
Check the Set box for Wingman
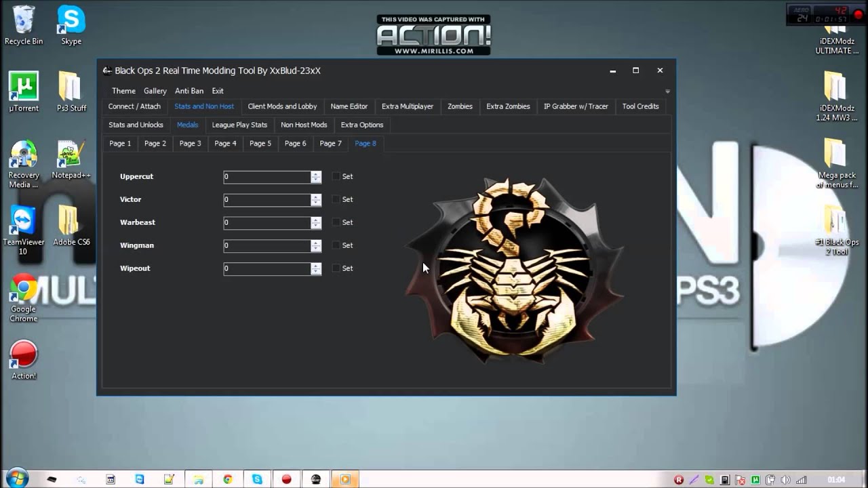point(336,245)
